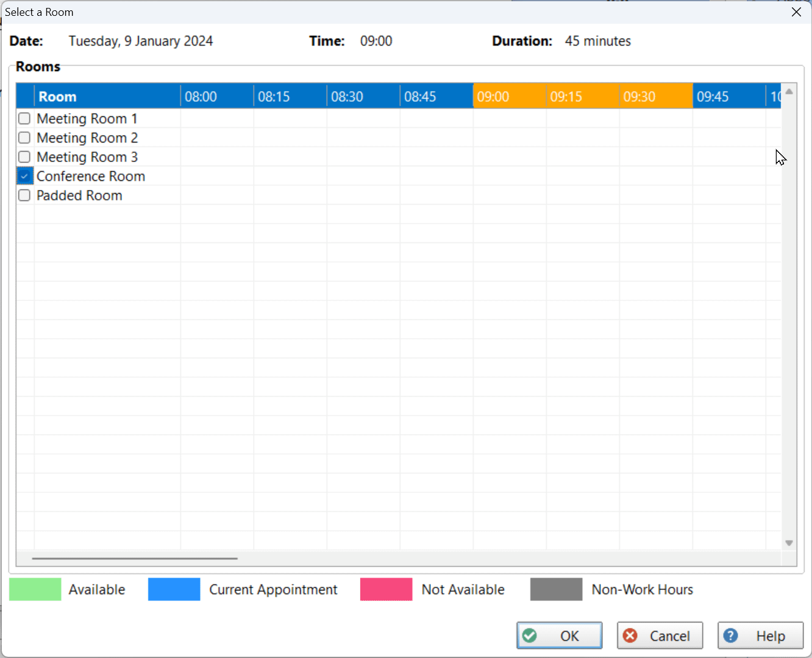The width and height of the screenshot is (812, 658).
Task: Click the date Tuesday, 9 January 2024
Action: click(x=141, y=41)
